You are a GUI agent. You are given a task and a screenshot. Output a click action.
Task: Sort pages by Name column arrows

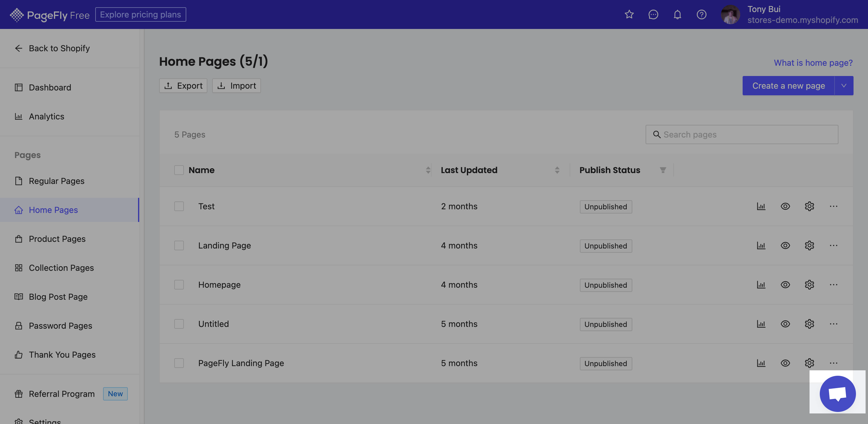point(428,170)
